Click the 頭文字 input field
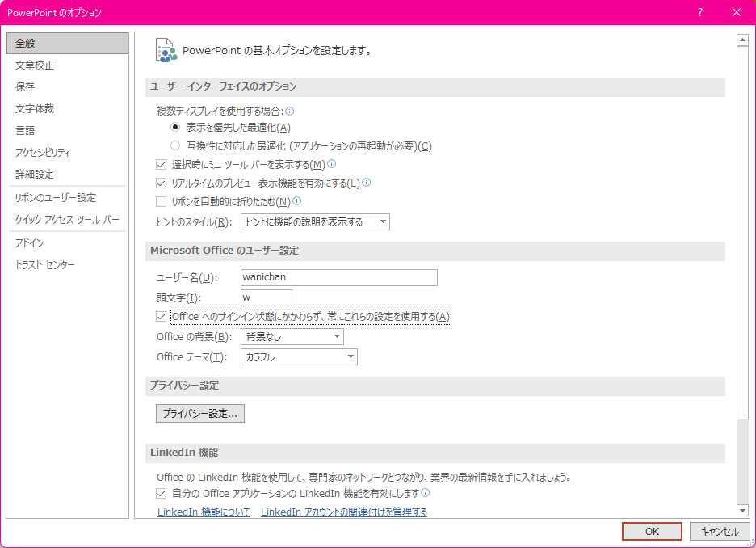 [267, 297]
